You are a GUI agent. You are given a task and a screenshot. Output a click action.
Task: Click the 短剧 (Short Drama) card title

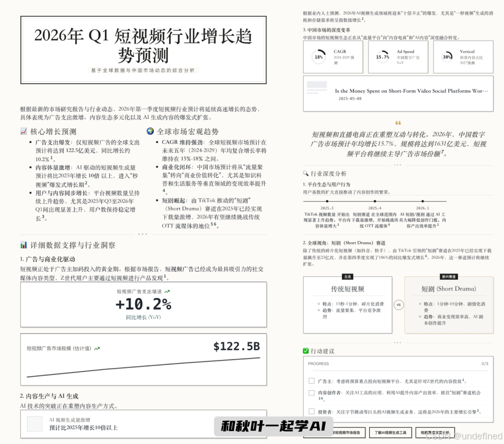(449, 289)
